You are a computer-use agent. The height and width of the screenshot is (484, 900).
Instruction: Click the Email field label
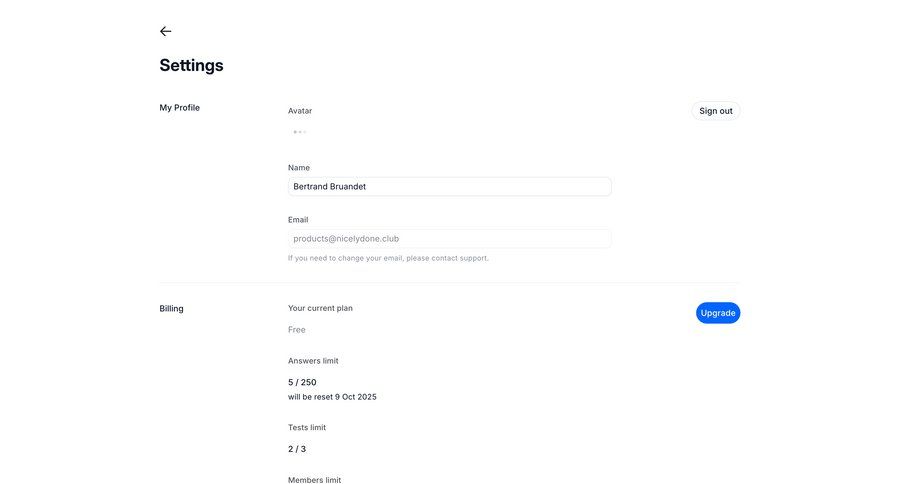point(298,220)
